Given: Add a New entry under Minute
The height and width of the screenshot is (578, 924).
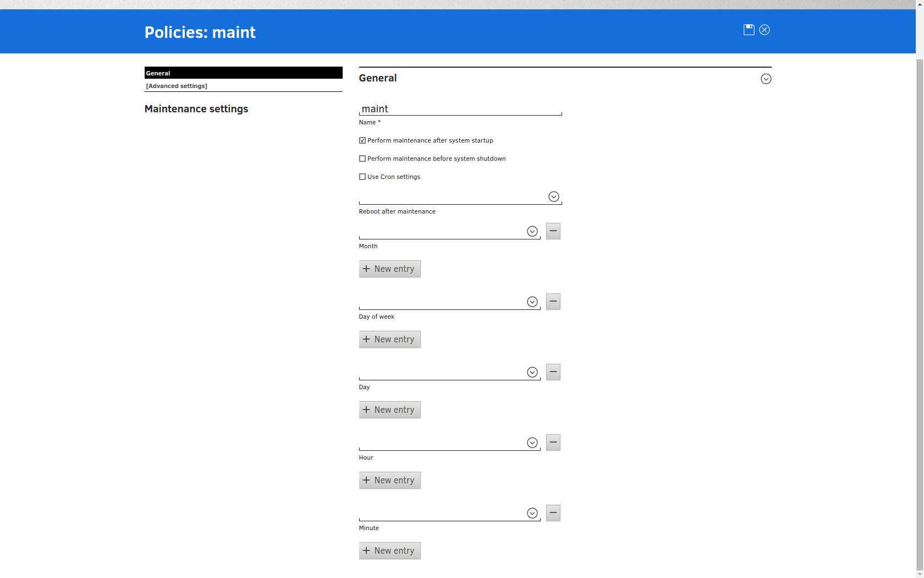Looking at the screenshot, I should [389, 551].
